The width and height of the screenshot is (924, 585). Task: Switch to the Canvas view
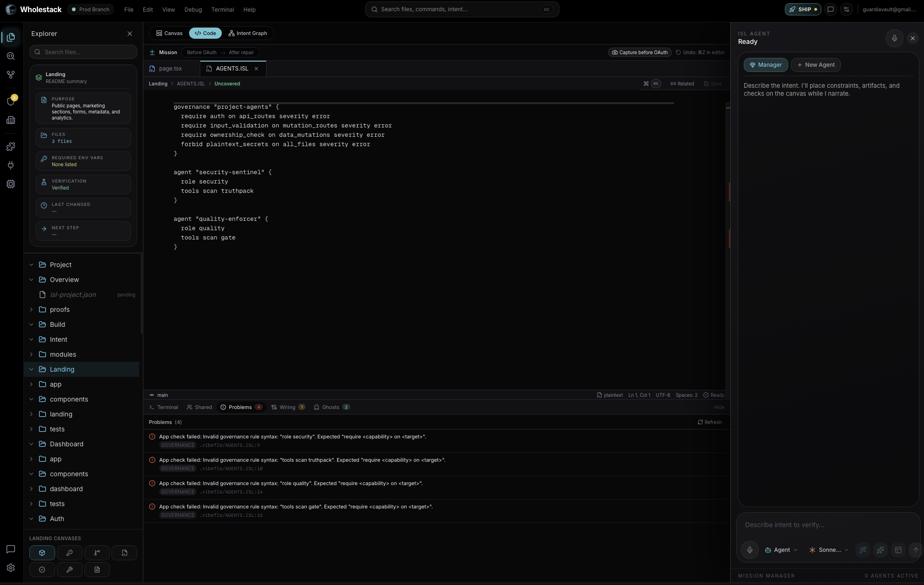[169, 33]
